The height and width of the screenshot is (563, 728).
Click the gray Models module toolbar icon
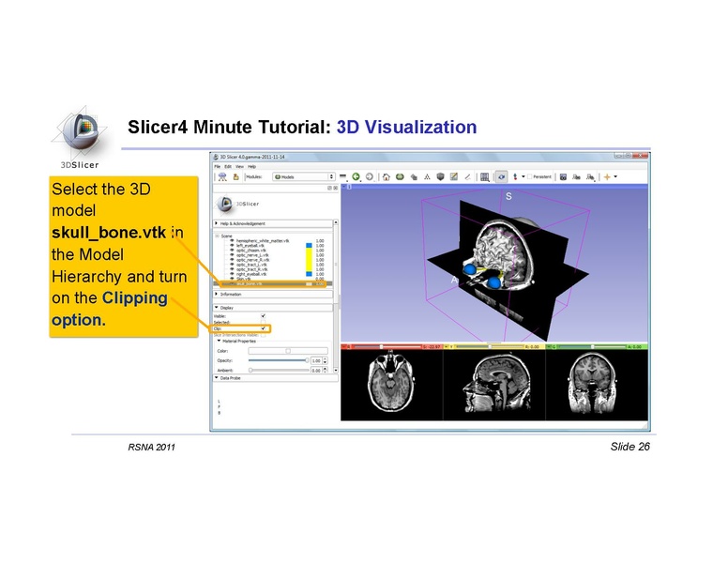tap(441, 177)
